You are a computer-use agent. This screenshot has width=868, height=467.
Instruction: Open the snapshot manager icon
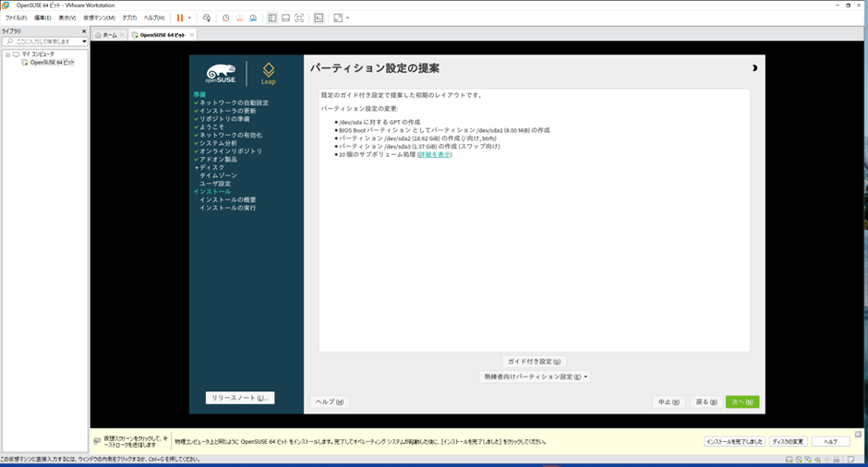tap(253, 18)
